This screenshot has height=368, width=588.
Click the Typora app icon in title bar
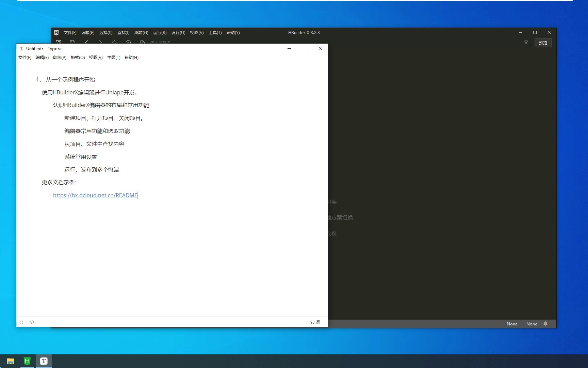point(22,48)
